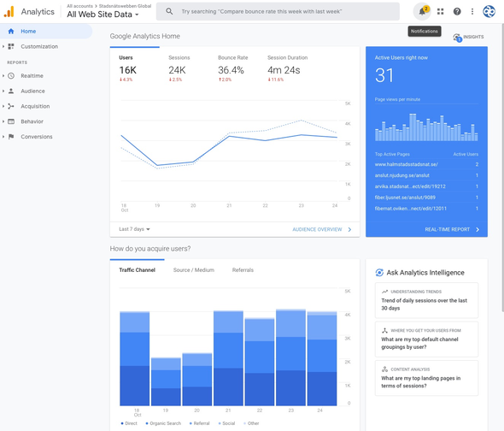
Task: Go to Home in the sidebar
Action: [x=46, y=32]
